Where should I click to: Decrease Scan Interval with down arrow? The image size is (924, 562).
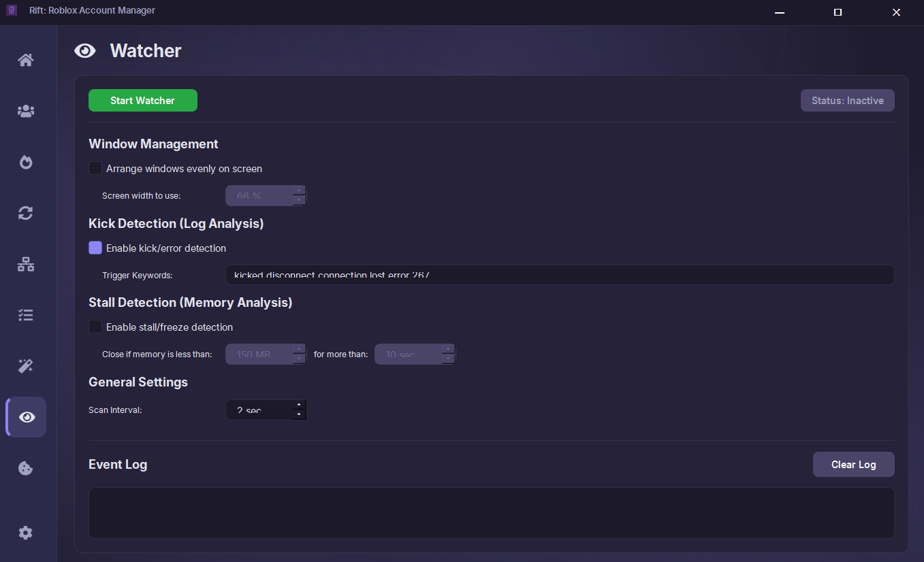[x=299, y=414]
